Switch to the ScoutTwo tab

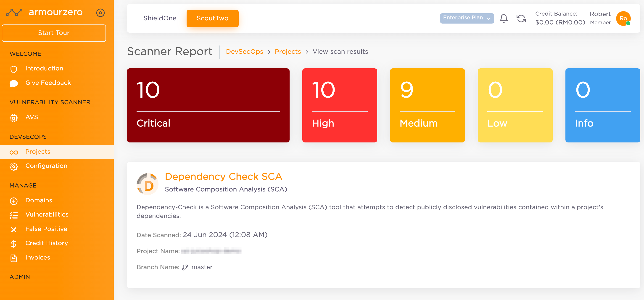213,18
